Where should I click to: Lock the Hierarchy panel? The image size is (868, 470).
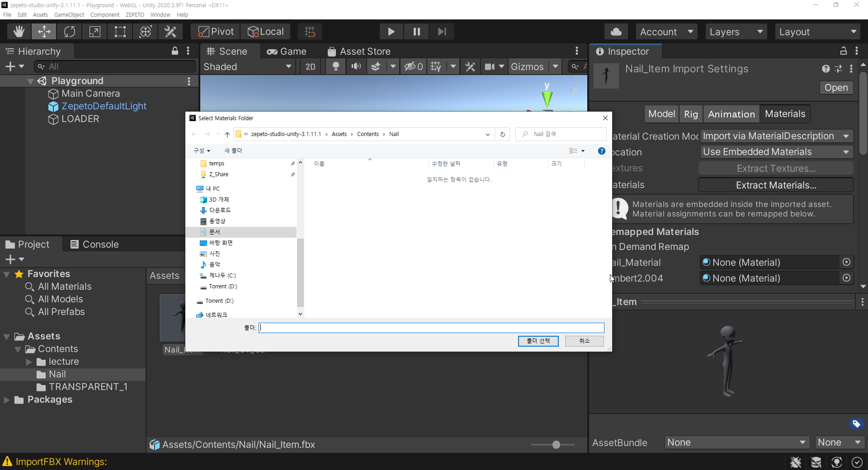[175, 51]
